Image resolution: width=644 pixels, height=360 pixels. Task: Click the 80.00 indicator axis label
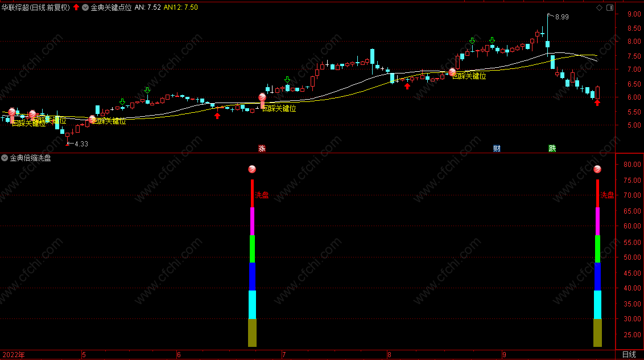click(632, 165)
